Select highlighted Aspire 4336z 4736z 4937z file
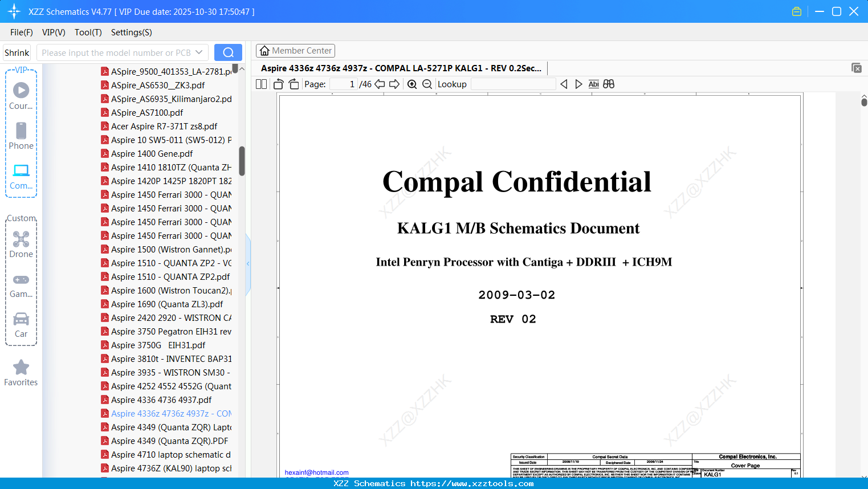 coord(166,414)
